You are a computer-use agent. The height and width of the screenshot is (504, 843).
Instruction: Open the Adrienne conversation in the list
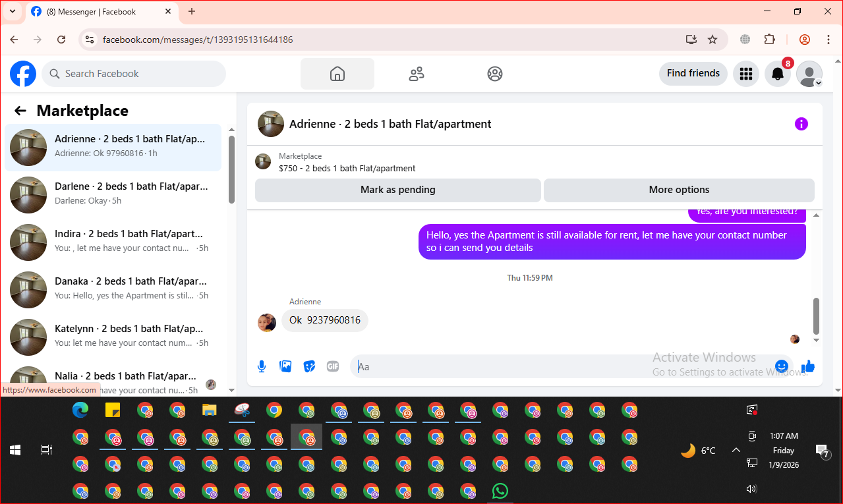click(x=113, y=148)
